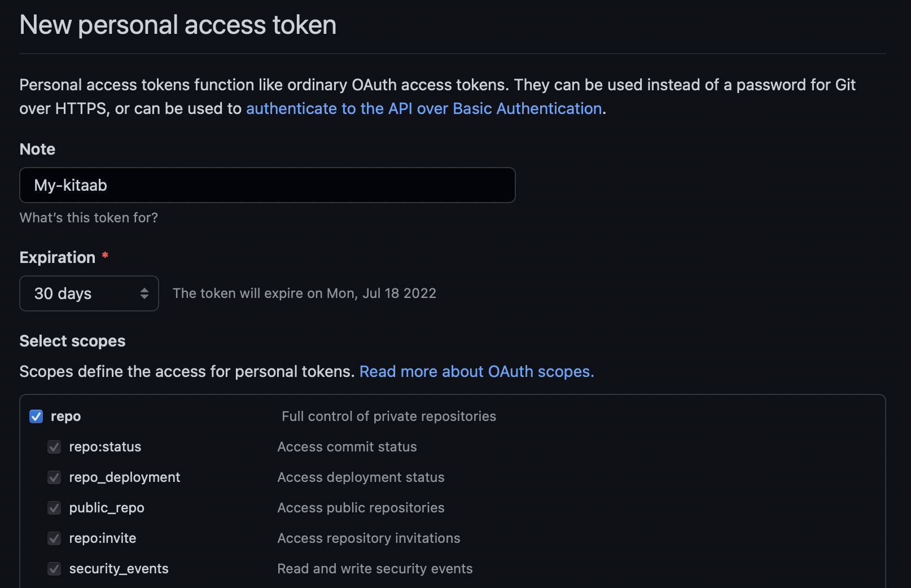
Task: Toggle the repo_deployment checkbox
Action: 54,477
